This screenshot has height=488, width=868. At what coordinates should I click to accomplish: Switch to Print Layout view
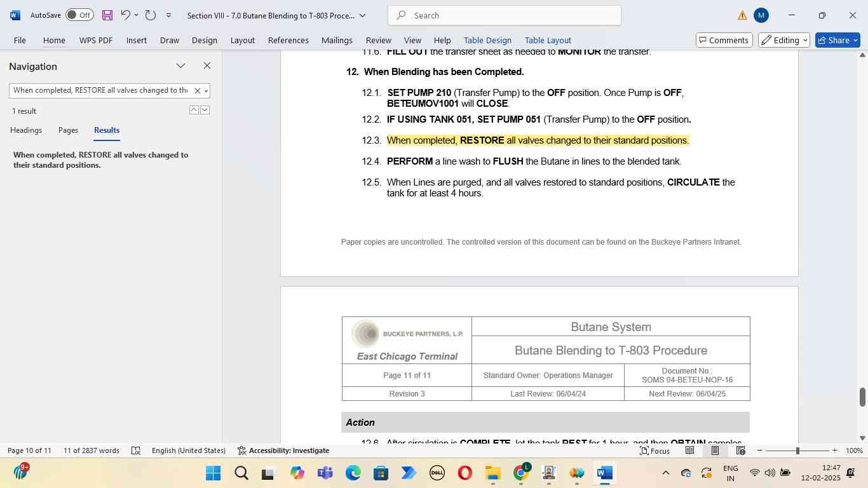pos(715,451)
